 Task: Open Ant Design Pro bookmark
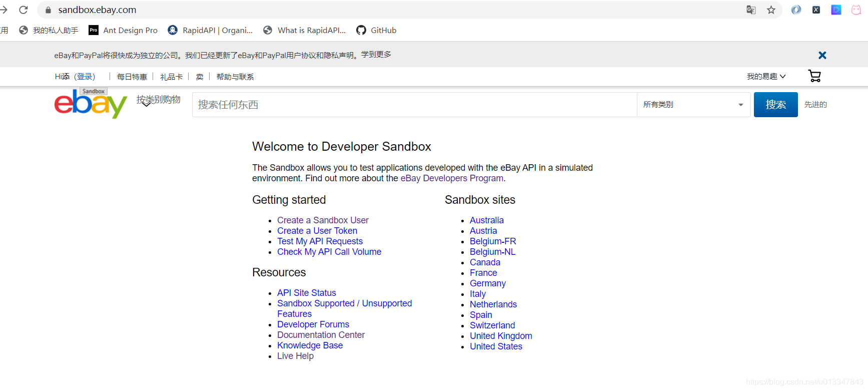123,30
